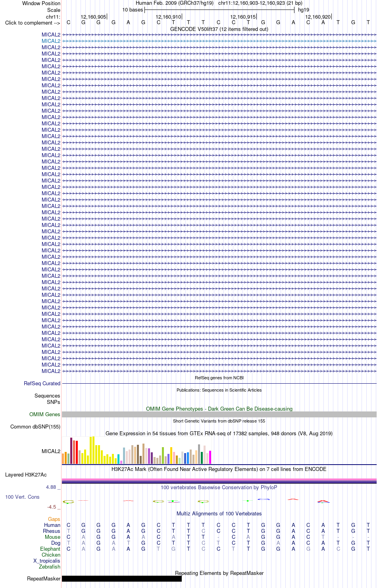377x588 pixels.
Task: Click the 'Scale' track label
Action: tap(54, 10)
